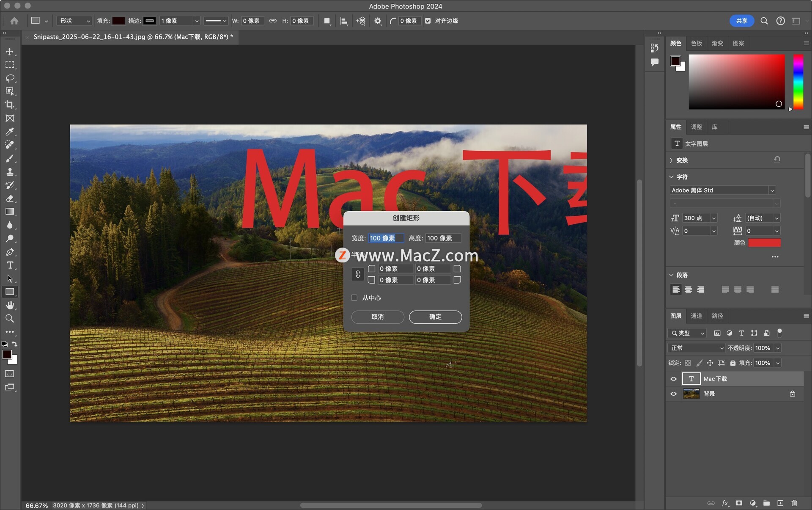Switch to the 图案 tab
This screenshot has height=510, width=812.
coord(738,43)
